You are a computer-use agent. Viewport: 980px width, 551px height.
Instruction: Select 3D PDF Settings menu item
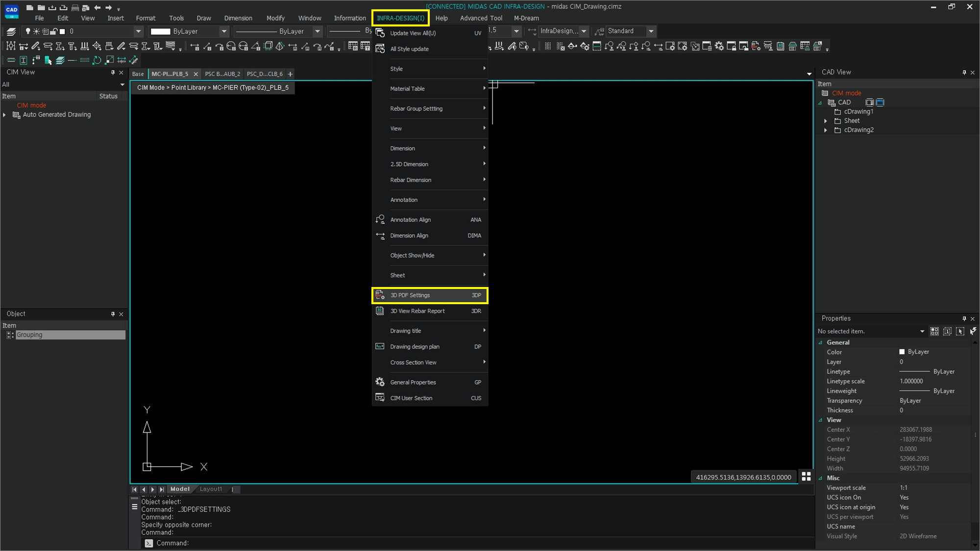(x=430, y=295)
